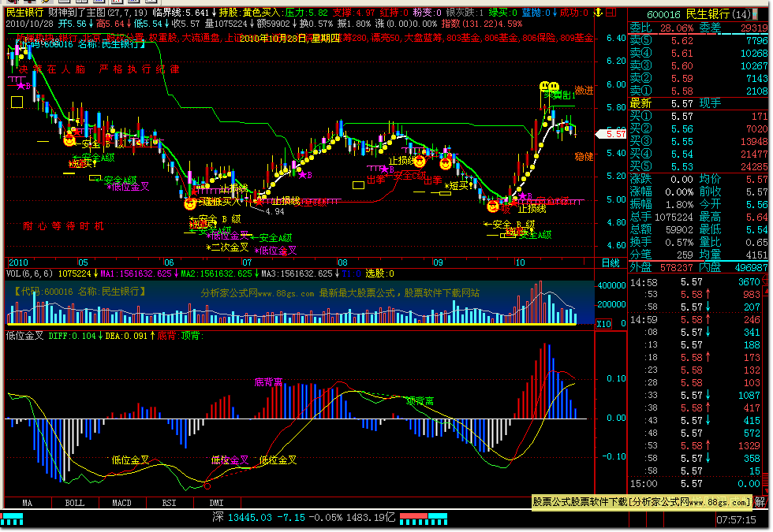Click the 买⑤ 5.53 order row
773x532 pixels.
(699, 167)
